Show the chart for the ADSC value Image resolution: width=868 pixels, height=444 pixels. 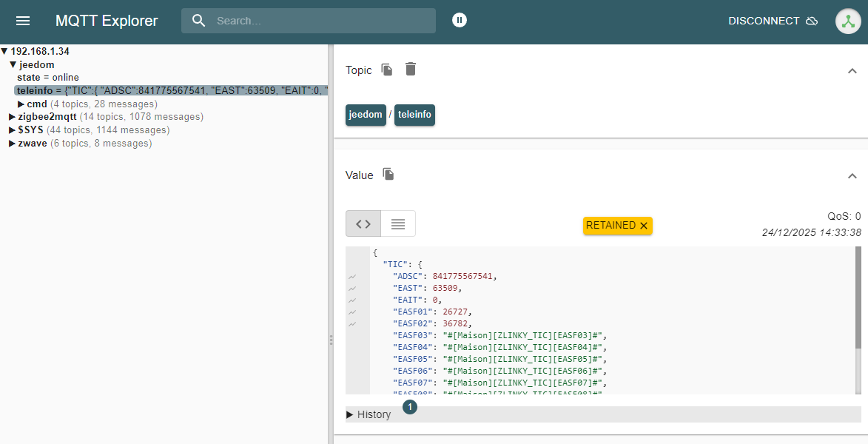[353, 276]
